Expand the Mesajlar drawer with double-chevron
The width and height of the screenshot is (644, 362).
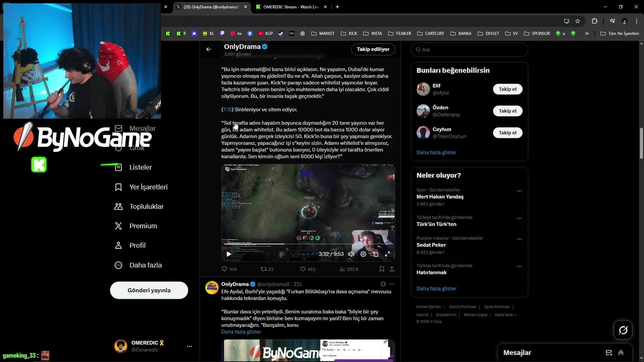pyautogui.click(x=621, y=353)
